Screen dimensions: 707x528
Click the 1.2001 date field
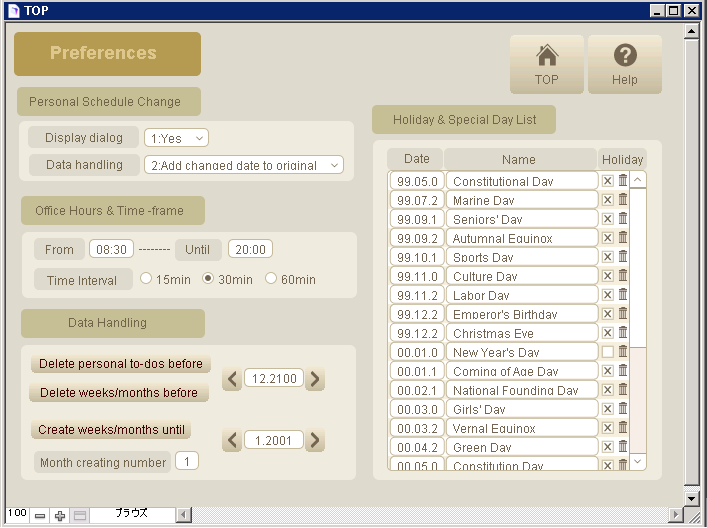(274, 440)
